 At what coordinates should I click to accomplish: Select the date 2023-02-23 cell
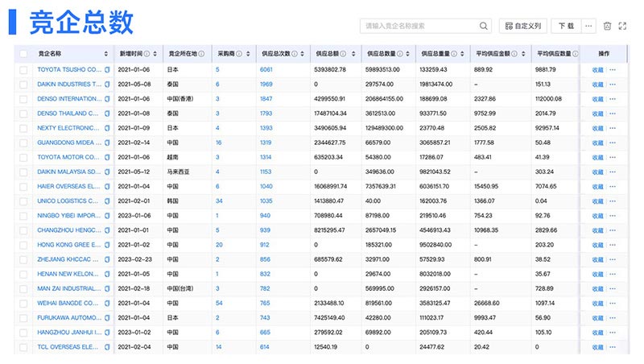[x=135, y=259]
